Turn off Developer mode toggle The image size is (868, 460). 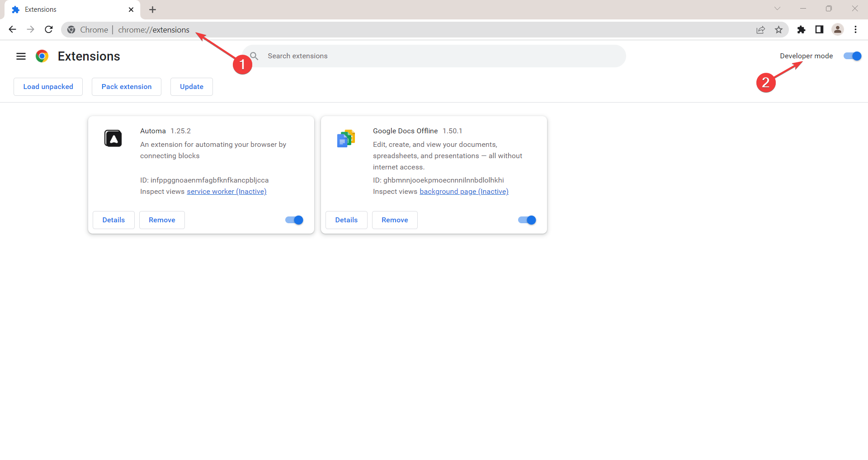(853, 56)
